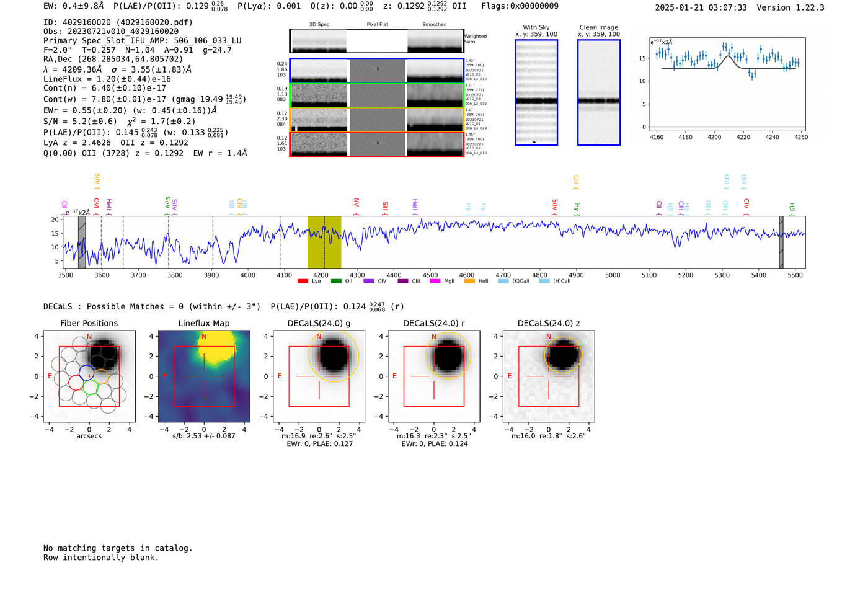
Task: Click the Cont(w) = 7.80(±0.01)e-17 line
Action: point(144,99)
